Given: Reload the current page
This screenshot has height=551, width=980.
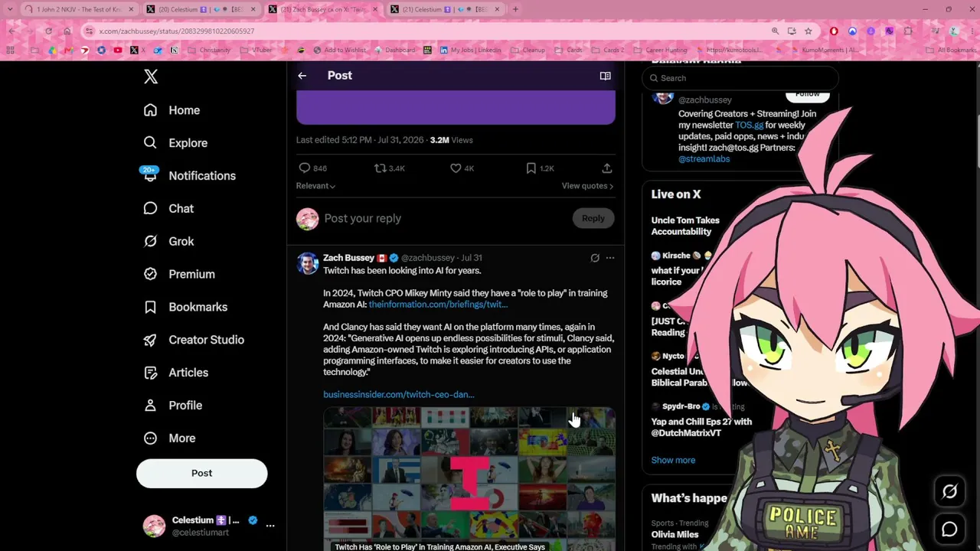Looking at the screenshot, I should tap(48, 31).
